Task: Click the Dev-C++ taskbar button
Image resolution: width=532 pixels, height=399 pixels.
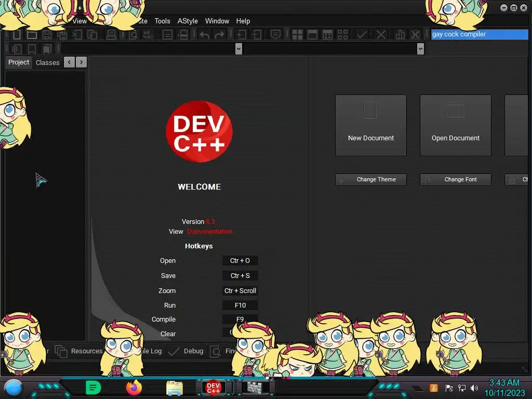Action: 214,388
